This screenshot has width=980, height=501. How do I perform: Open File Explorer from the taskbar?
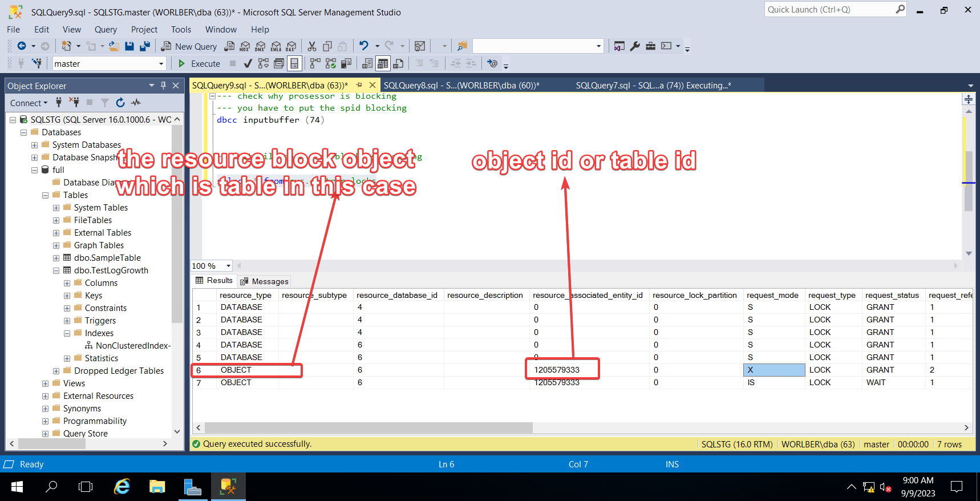pos(157,487)
